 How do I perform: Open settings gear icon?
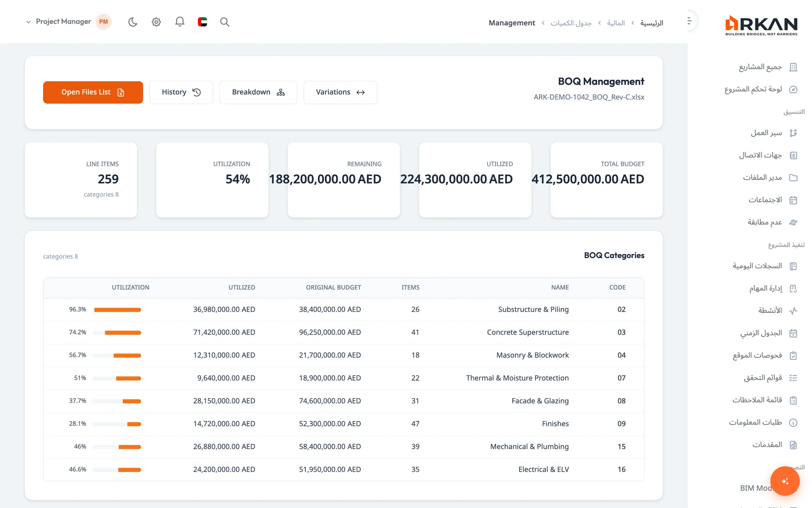(156, 22)
